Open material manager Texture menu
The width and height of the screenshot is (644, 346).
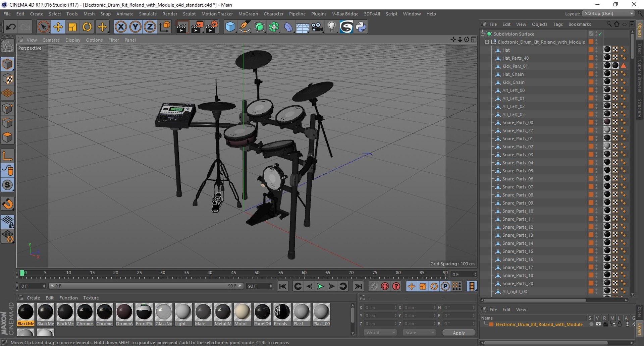[x=91, y=298]
